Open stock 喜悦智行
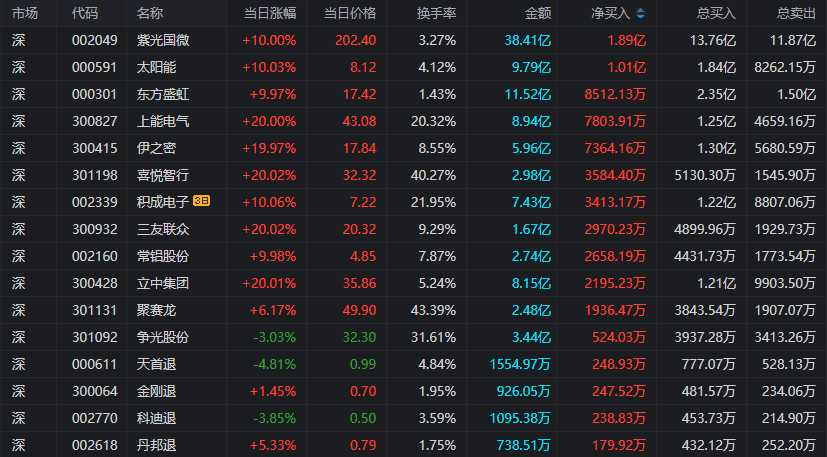This screenshot has height=457, width=827. (163, 175)
